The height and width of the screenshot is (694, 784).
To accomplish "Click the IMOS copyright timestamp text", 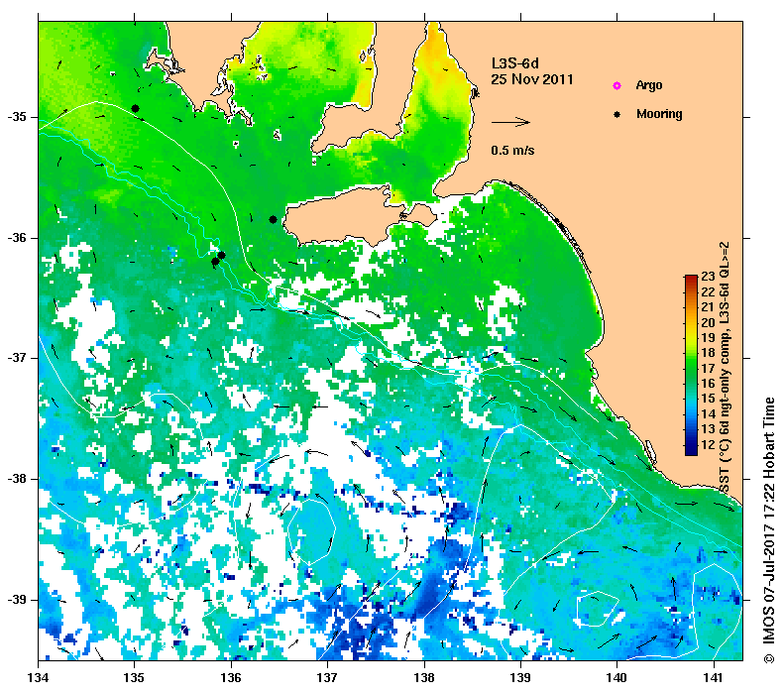I will point(769,530).
